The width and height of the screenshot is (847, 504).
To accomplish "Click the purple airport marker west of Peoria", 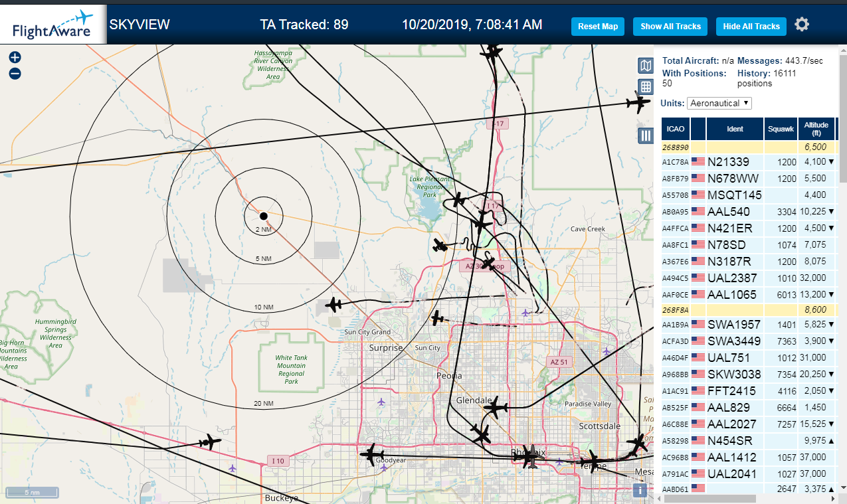I will (381, 402).
